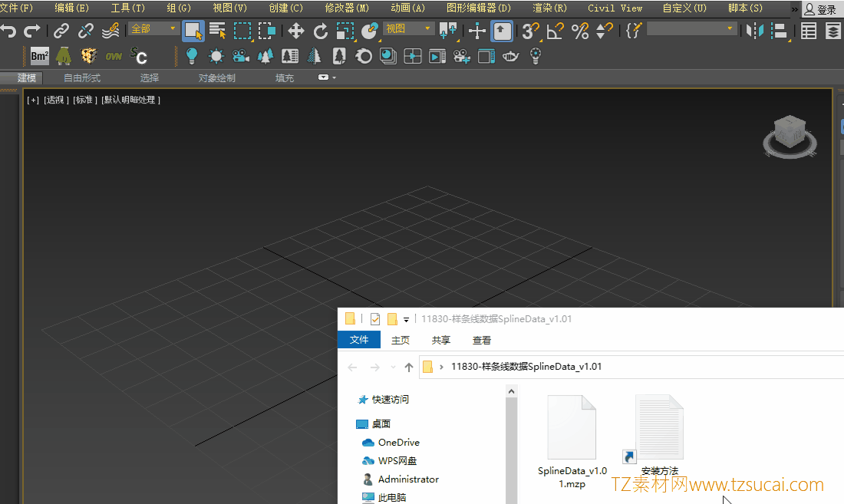Screen dimensions: 844x504
Task: Open the 文件 tab in Explorer
Action: (359, 339)
